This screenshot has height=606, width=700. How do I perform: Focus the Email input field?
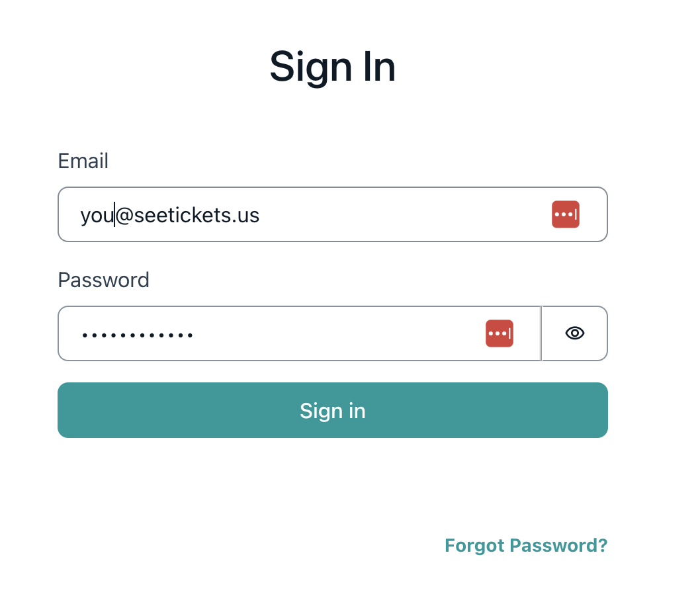click(x=333, y=214)
